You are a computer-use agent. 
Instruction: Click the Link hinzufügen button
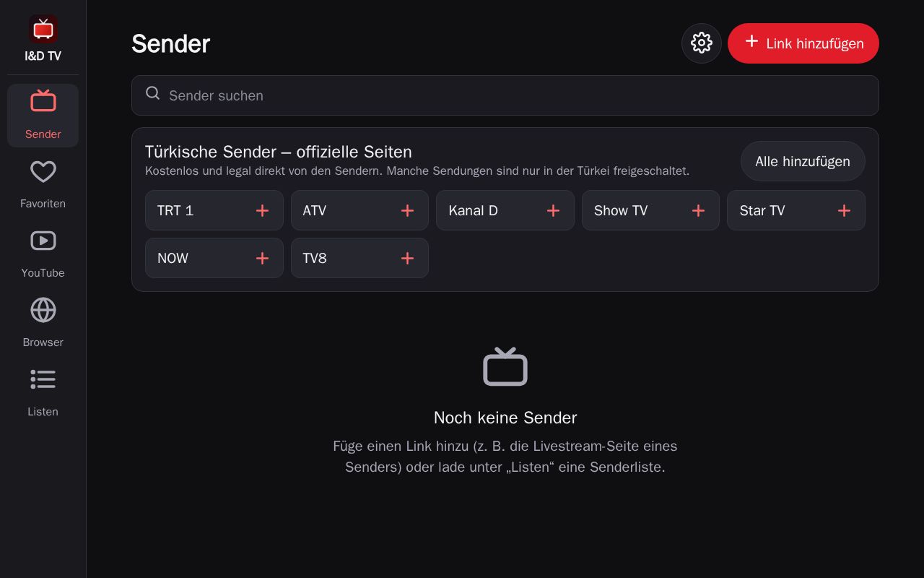803,43
